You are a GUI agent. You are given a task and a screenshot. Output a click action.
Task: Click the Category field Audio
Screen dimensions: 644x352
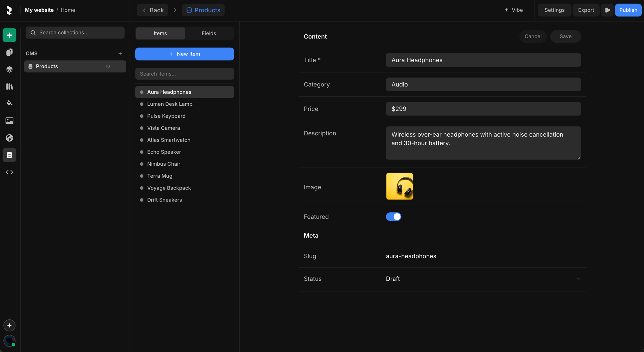pyautogui.click(x=483, y=84)
